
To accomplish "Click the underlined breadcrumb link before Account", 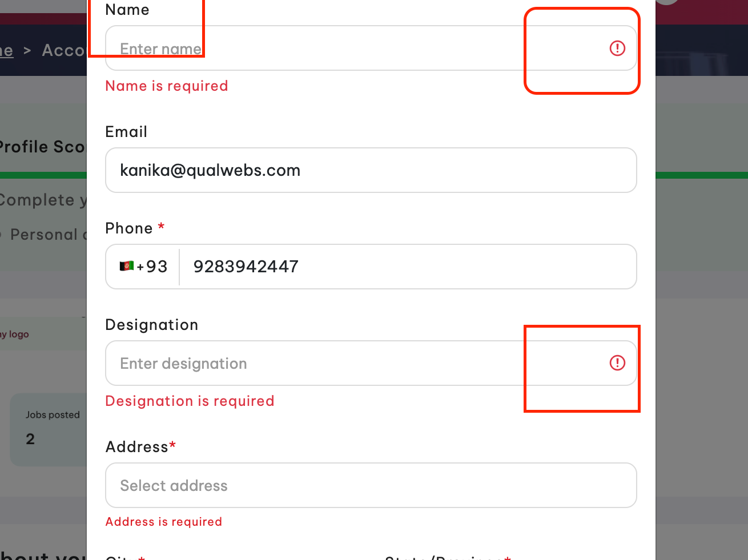I will tap(6, 50).
